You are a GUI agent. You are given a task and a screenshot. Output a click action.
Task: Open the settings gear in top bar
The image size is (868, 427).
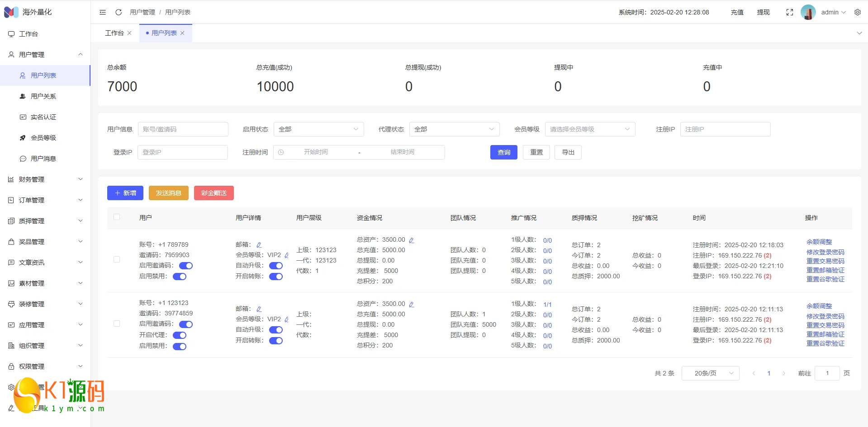click(x=857, y=12)
